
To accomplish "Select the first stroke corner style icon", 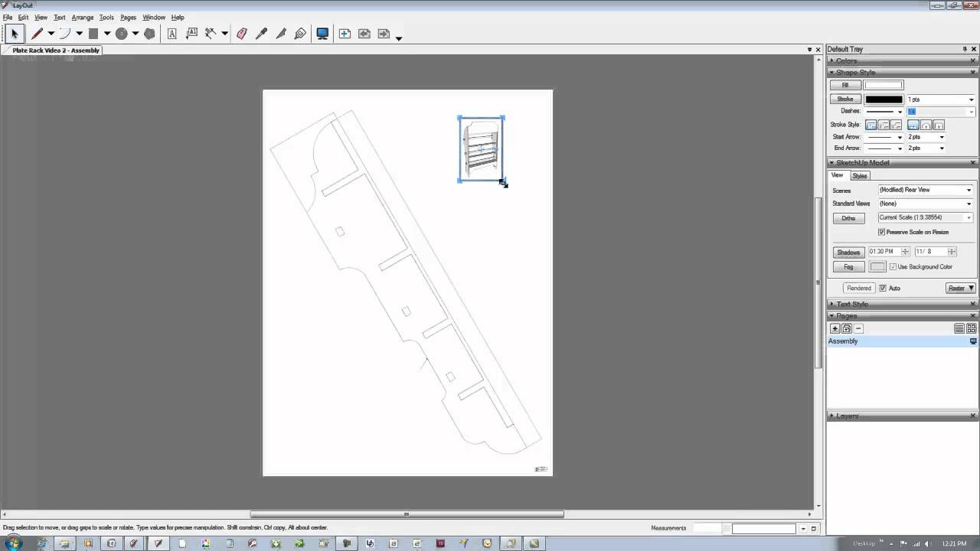I will pos(871,125).
